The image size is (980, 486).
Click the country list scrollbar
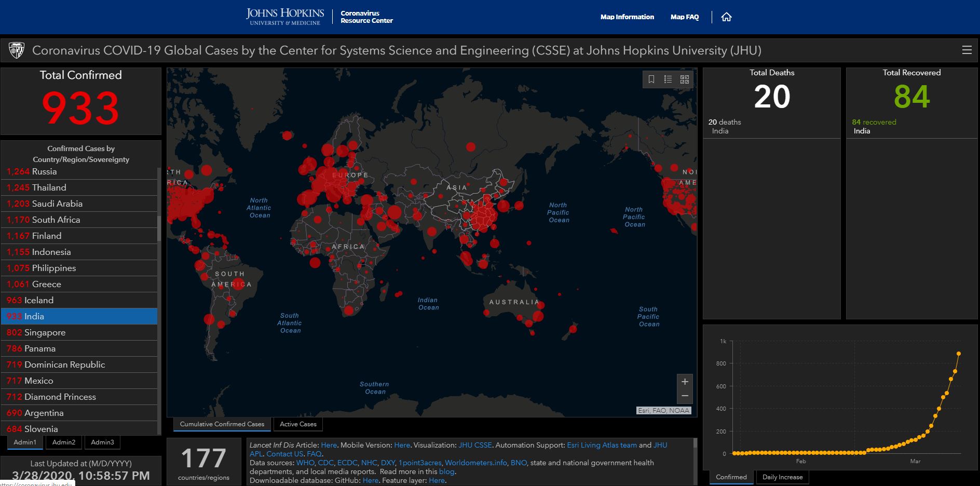point(159,227)
